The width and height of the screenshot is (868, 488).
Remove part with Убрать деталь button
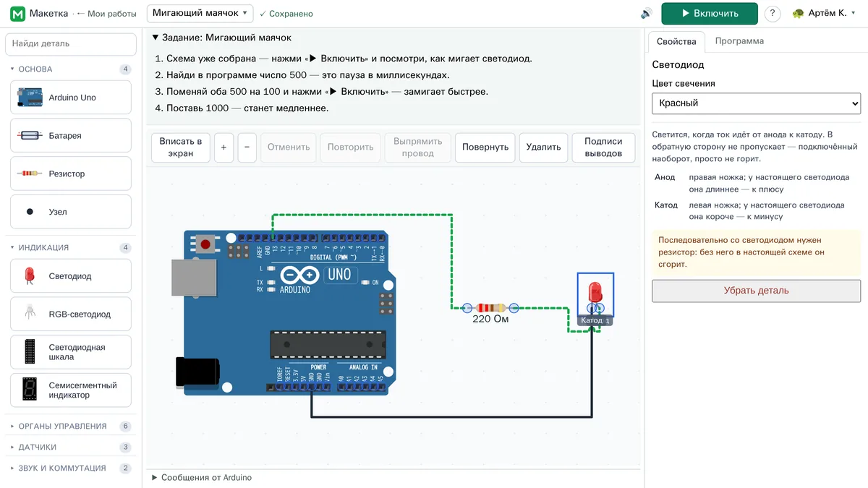[756, 291]
